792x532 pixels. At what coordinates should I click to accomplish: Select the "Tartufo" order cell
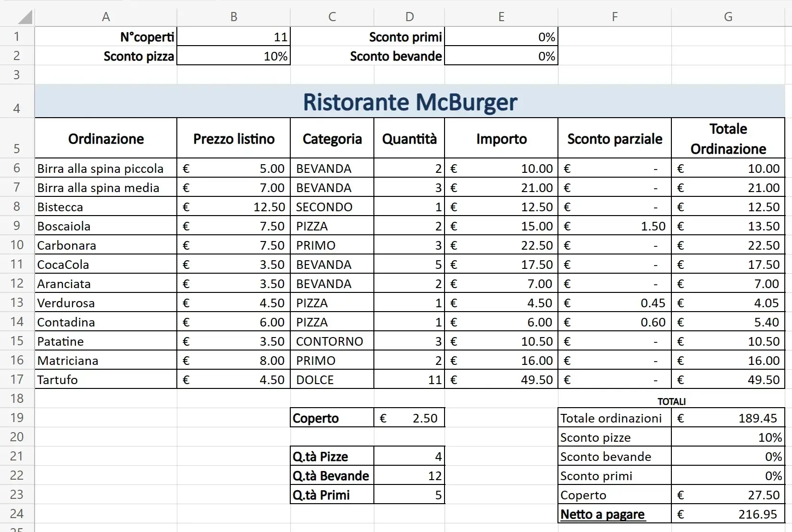coord(106,379)
